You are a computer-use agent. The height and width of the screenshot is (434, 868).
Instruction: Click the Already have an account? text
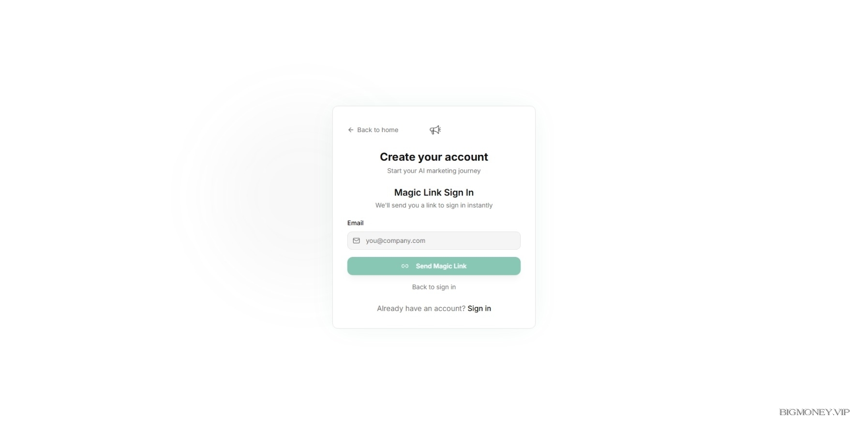421,308
